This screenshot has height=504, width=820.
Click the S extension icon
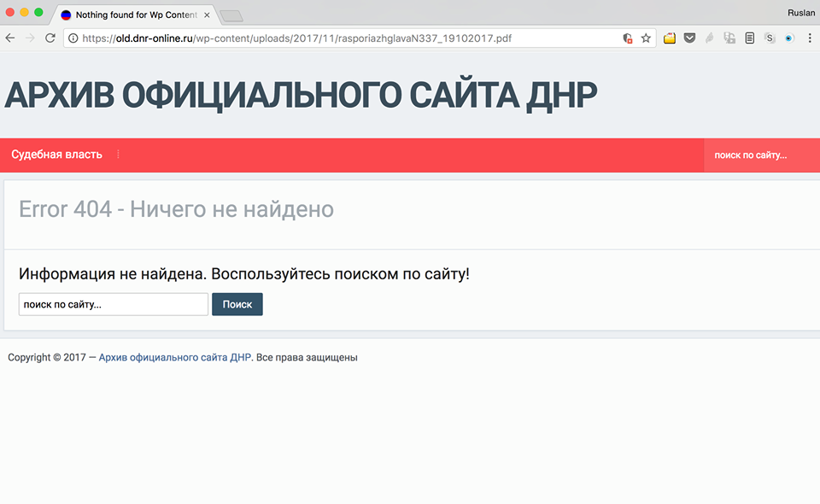click(x=770, y=38)
